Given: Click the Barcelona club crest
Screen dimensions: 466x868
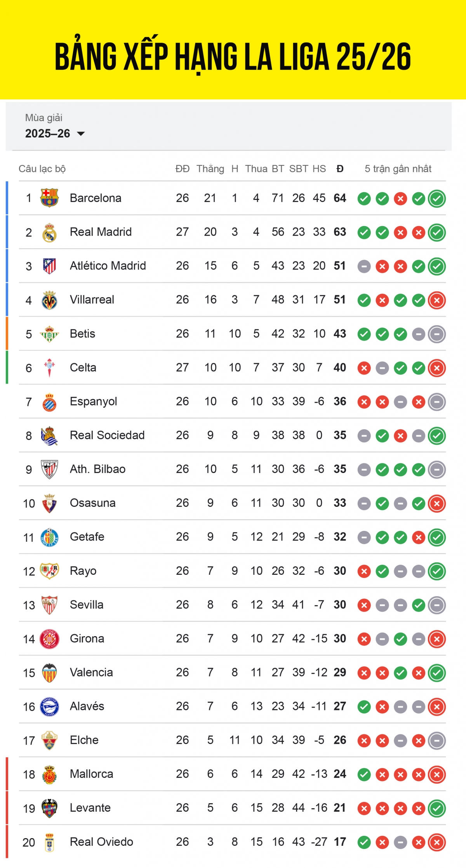Looking at the screenshot, I should click(x=50, y=198).
